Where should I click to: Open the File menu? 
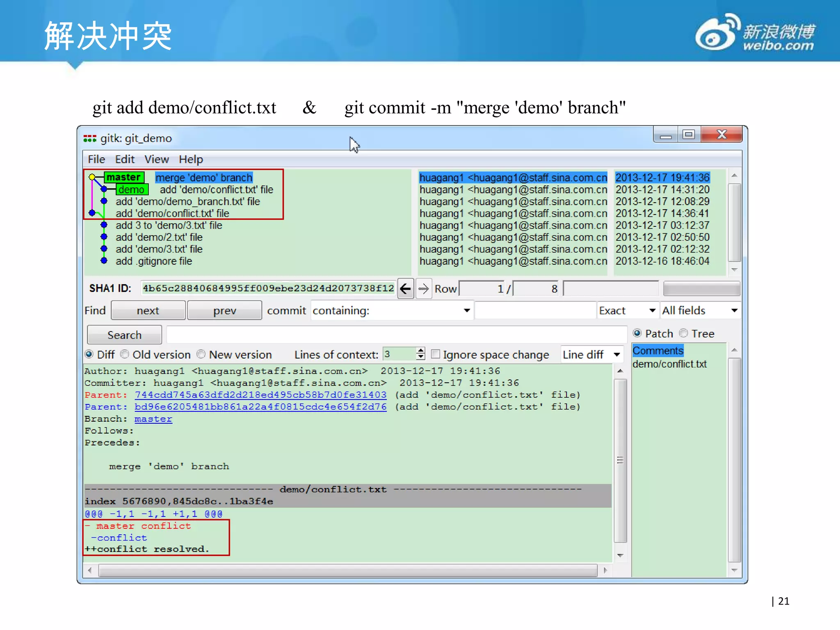(x=96, y=159)
